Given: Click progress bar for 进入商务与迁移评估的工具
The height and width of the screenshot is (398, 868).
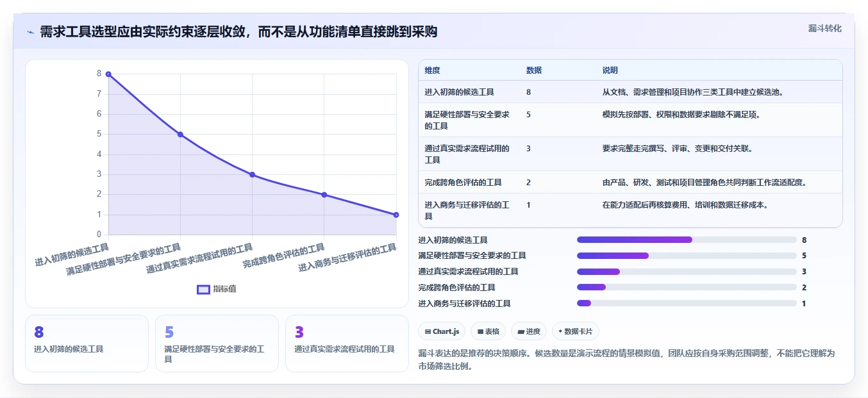Looking at the screenshot, I should 687,303.
